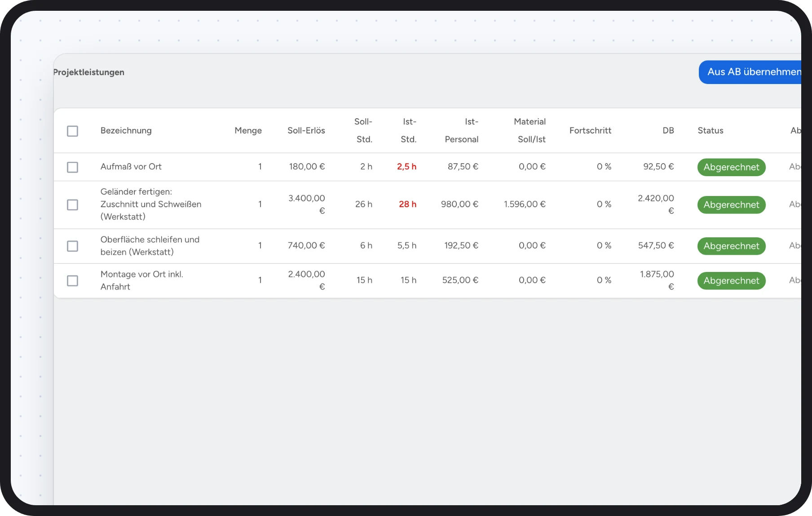Screen dimensions: 812x516
Task: Click the '26 h' Soll-Std. value
Action: point(364,204)
